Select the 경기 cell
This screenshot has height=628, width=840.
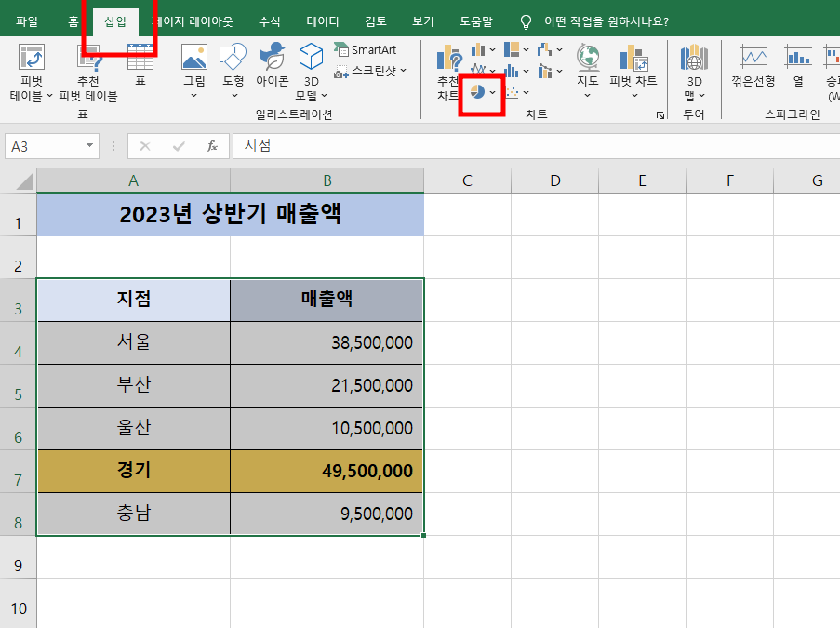pyautogui.click(x=134, y=472)
